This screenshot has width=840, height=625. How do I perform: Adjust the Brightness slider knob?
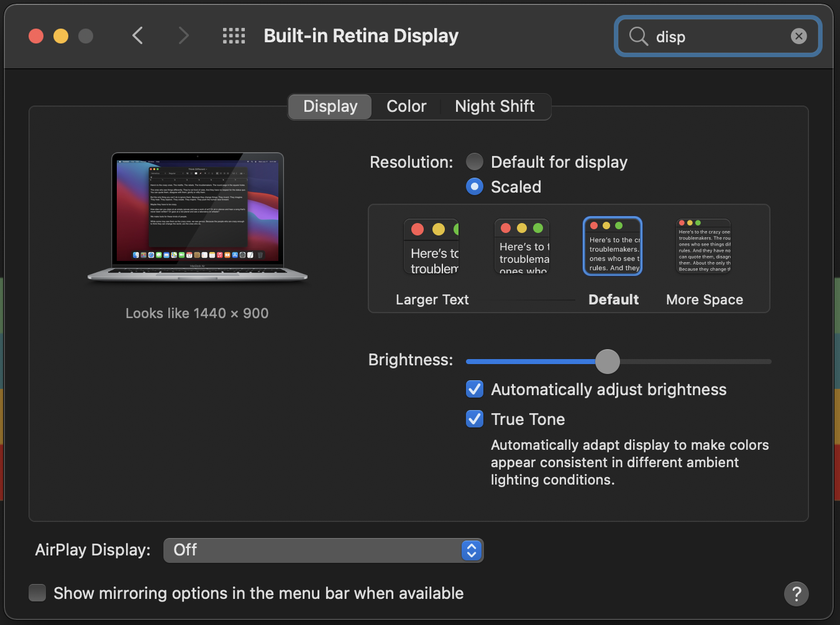pos(607,361)
